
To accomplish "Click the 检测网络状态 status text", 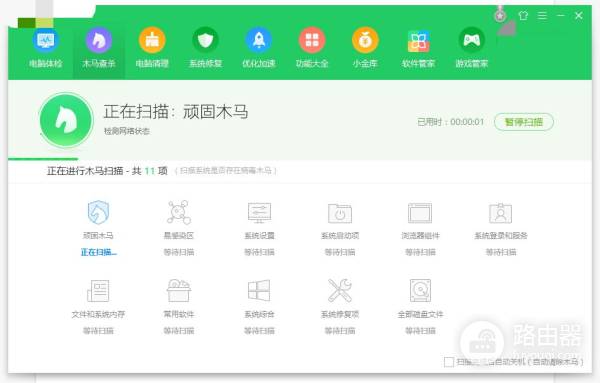I will (127, 131).
